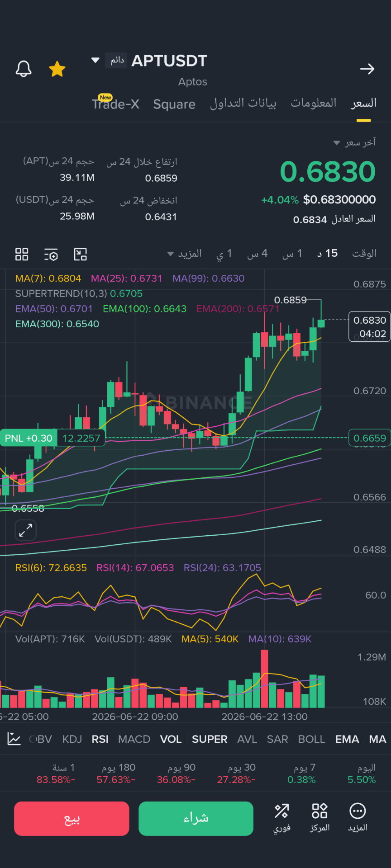This screenshot has height=868, width=391.
Task: Select the 1 س timeframe
Action: (292, 254)
